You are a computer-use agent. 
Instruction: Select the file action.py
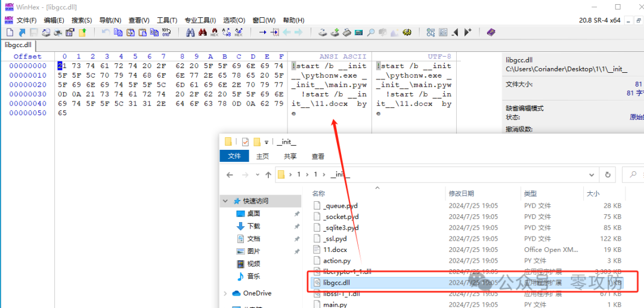pos(337,260)
